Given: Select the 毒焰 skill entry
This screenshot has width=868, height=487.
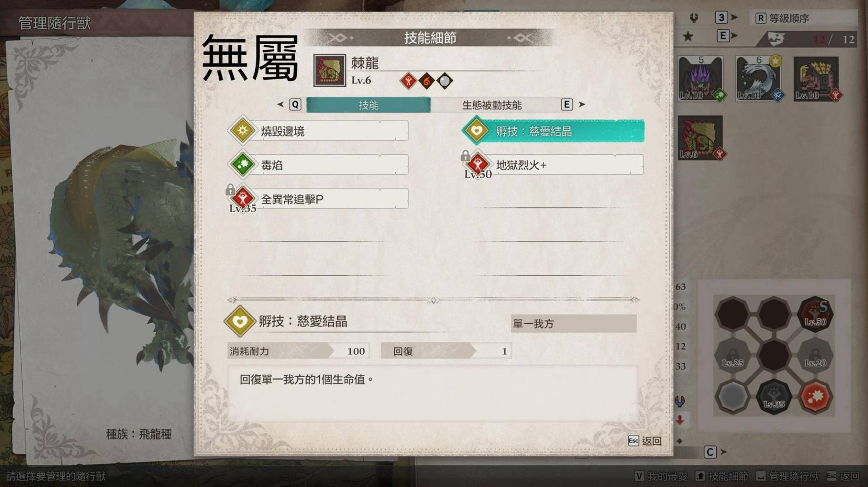Looking at the screenshot, I should click(x=318, y=165).
